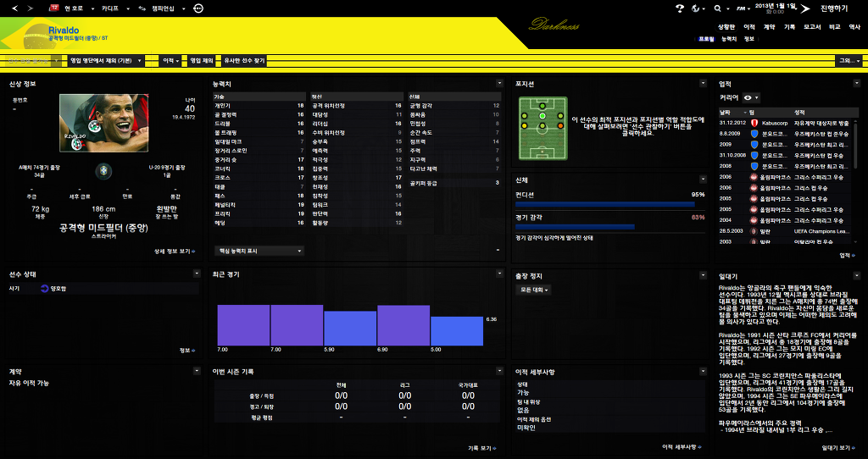Click the forward navigation arrow
The image size is (868, 459).
(31, 8)
